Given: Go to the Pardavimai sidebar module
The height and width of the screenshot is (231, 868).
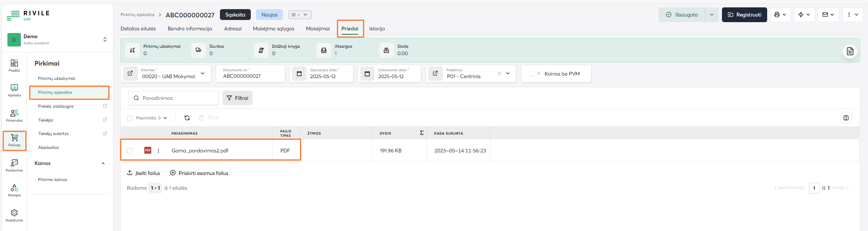Looking at the screenshot, I should click(14, 165).
